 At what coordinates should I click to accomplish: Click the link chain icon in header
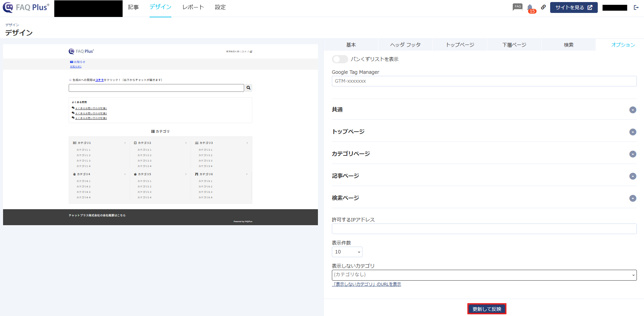[x=543, y=7]
